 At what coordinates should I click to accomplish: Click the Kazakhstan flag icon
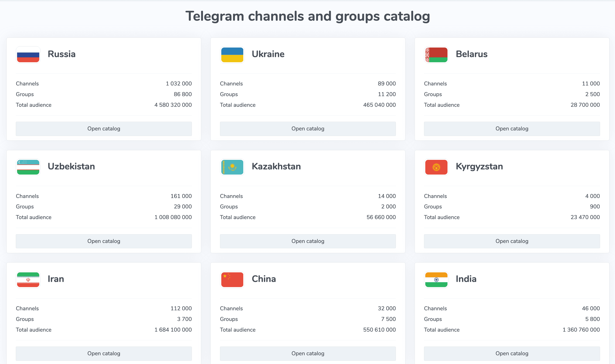(232, 167)
